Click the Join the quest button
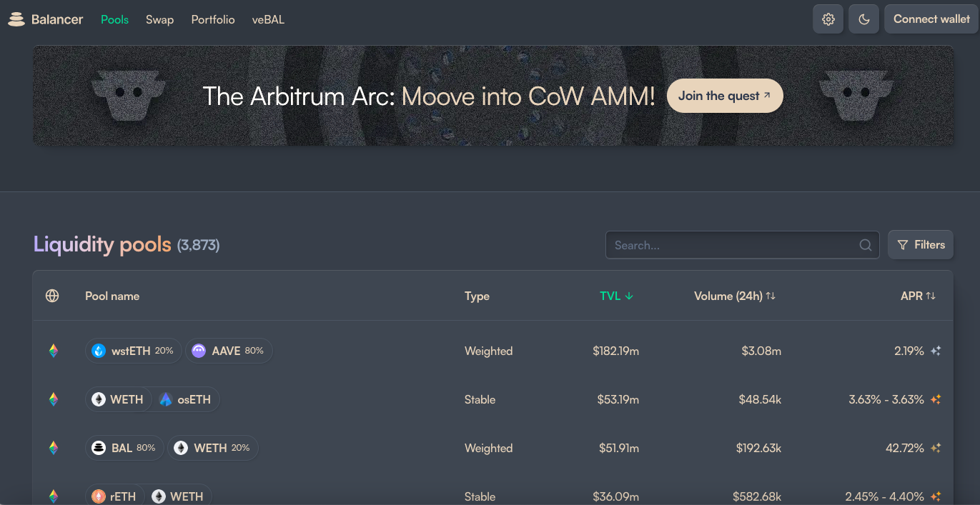The width and height of the screenshot is (980, 505). [725, 96]
